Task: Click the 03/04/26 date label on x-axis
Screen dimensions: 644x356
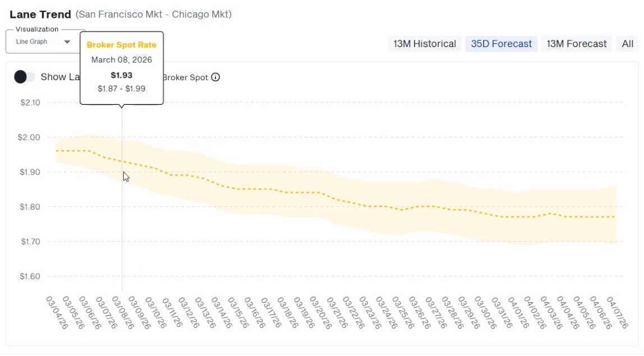Action: click(58, 312)
